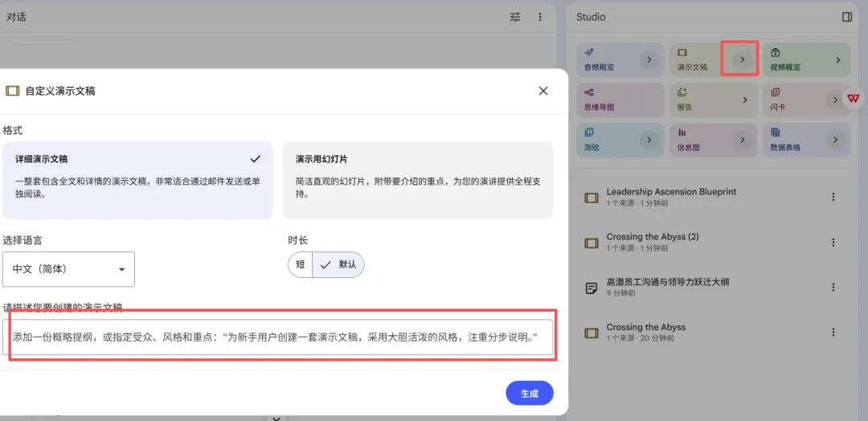Expand the 信息图 arrow options
Screen dimensions: 868x421
pos(743,140)
